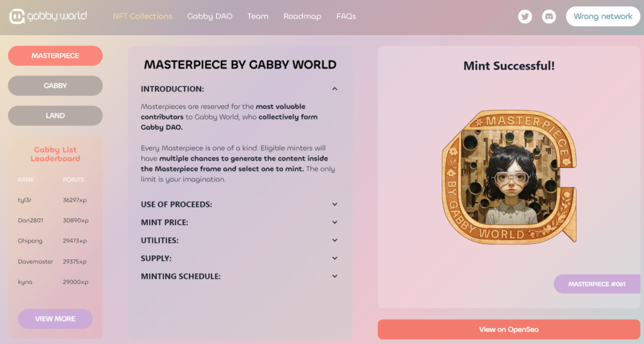Expand the Utilities section

[335, 240]
